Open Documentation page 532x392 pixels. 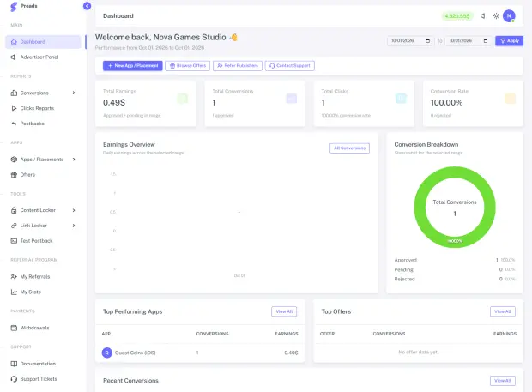[38, 364]
